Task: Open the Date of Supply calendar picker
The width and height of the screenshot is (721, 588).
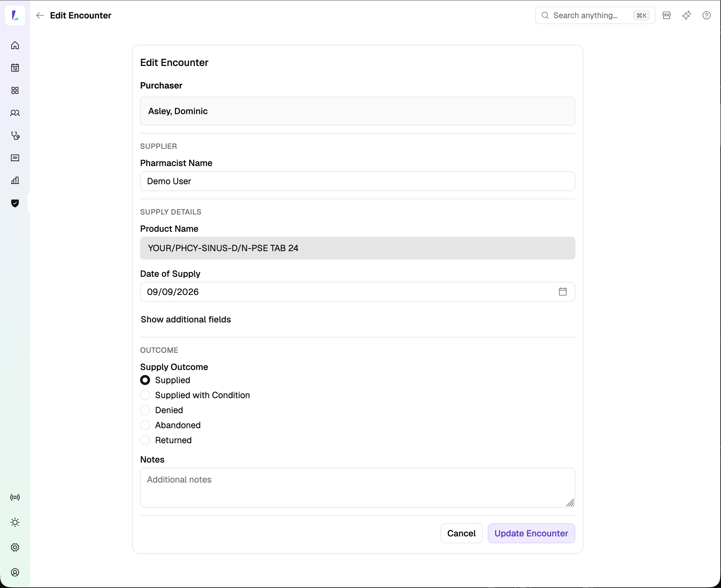Action: point(562,291)
